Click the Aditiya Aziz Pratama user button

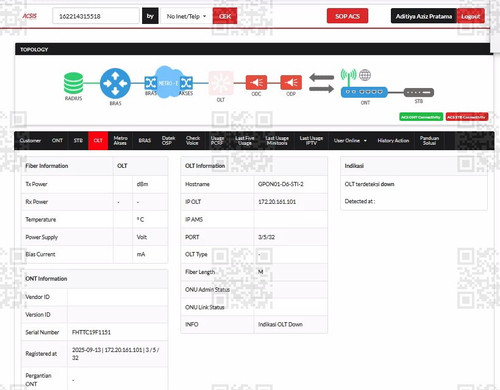[424, 16]
